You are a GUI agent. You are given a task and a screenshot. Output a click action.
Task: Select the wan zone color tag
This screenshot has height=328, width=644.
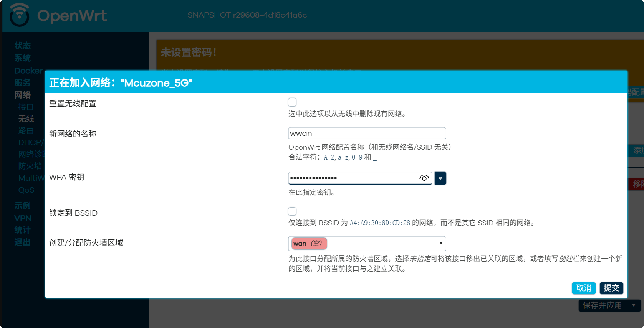tap(309, 244)
